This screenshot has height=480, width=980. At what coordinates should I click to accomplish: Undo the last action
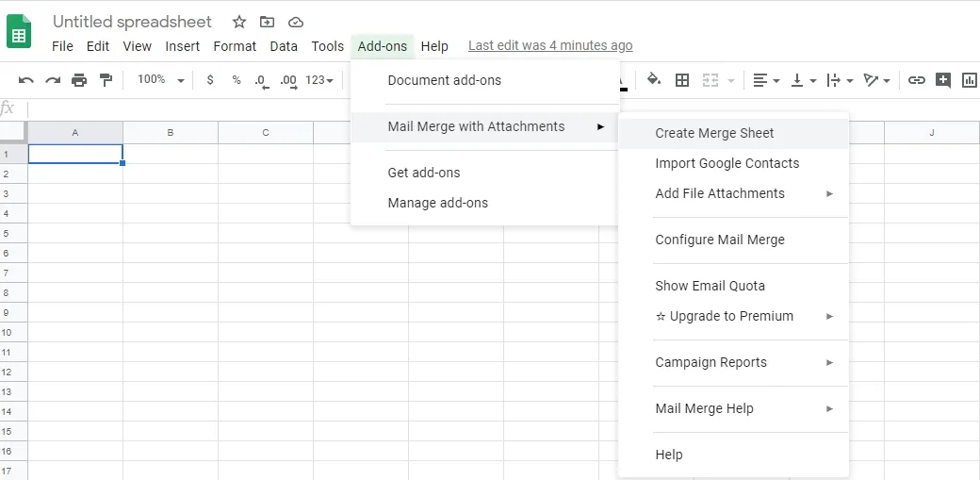(x=25, y=80)
